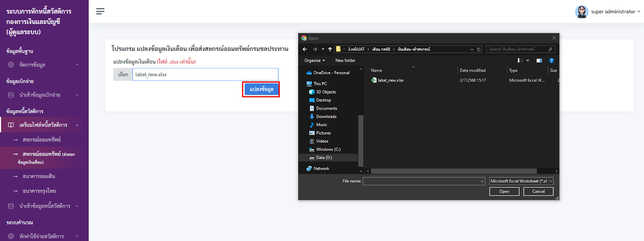This screenshot has height=241, width=644.
Task: Click the เลือก file chooser button
Action: [x=123, y=75]
